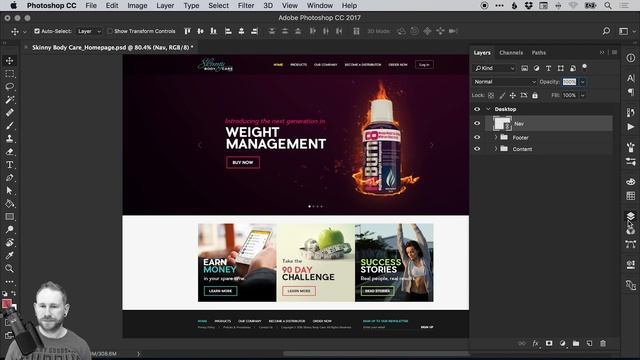This screenshot has width=640, height=360.
Task: Toggle layer filtering on/off switch
Action: click(x=584, y=67)
